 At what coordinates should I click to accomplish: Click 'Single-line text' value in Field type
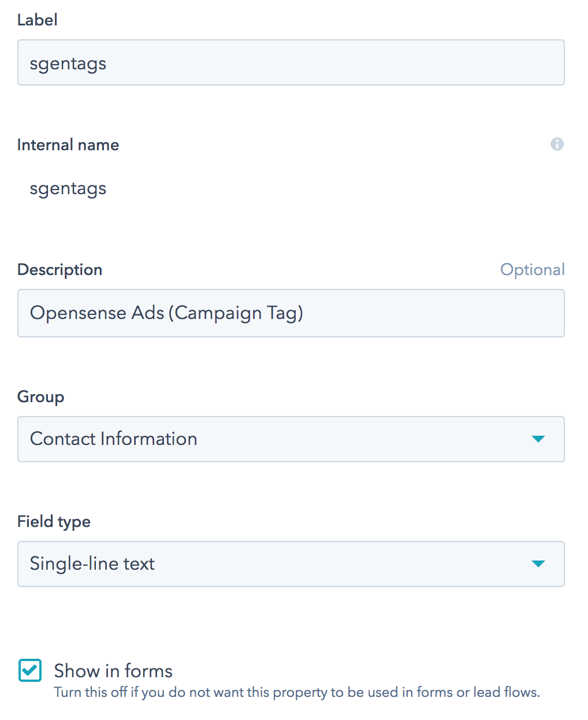coord(92,564)
